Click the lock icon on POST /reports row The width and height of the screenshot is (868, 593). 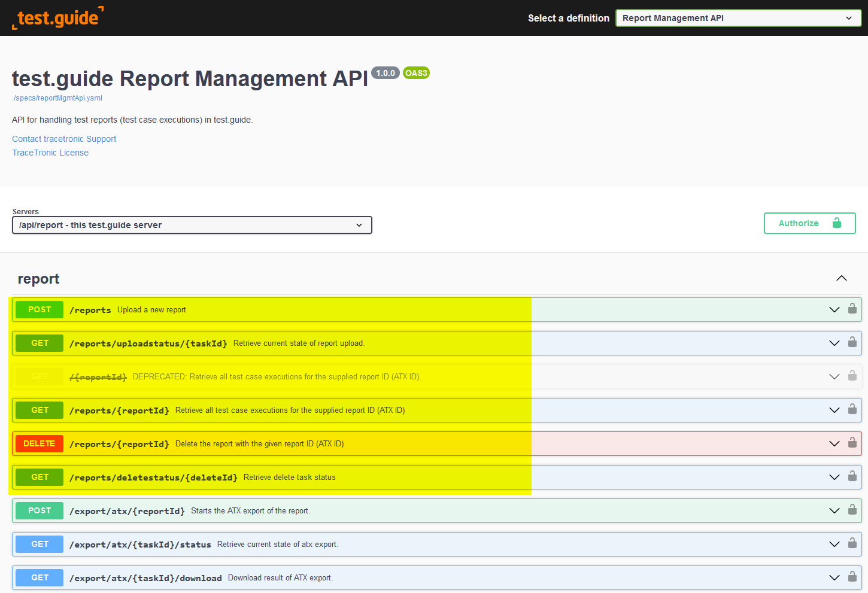(852, 309)
